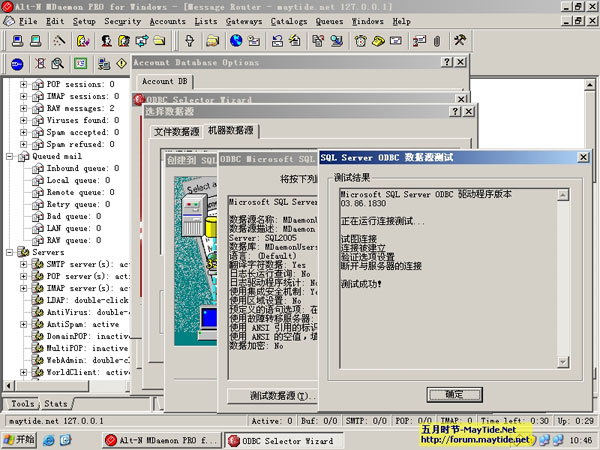Viewport: 600px width, 450px height.
Task: Click the paperclip icon in the toolbar
Action: point(436,41)
